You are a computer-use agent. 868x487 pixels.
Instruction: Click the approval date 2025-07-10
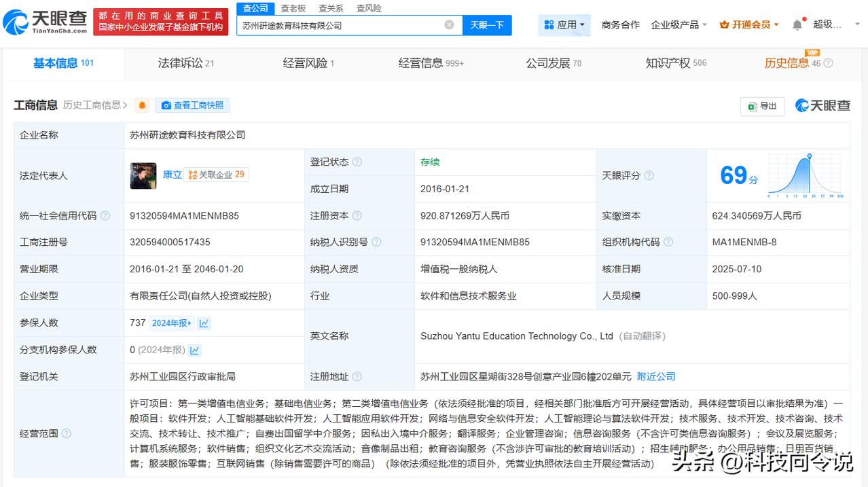click(737, 269)
